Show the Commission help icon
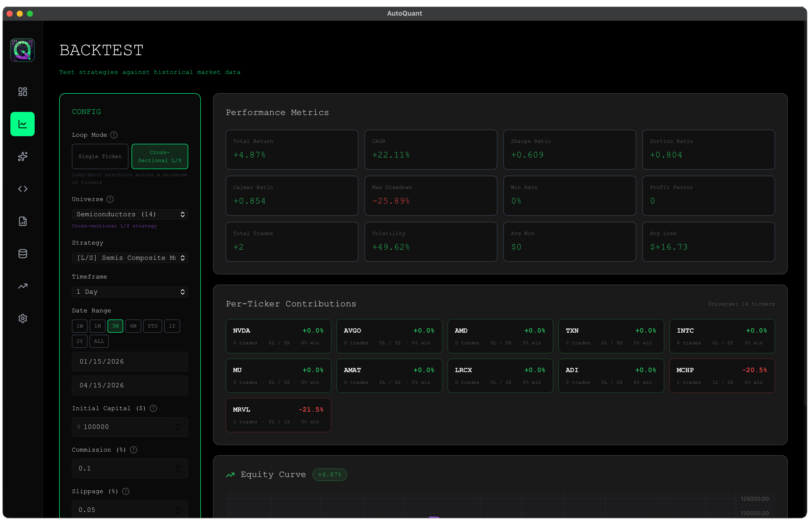The width and height of the screenshot is (812, 523). click(x=134, y=450)
